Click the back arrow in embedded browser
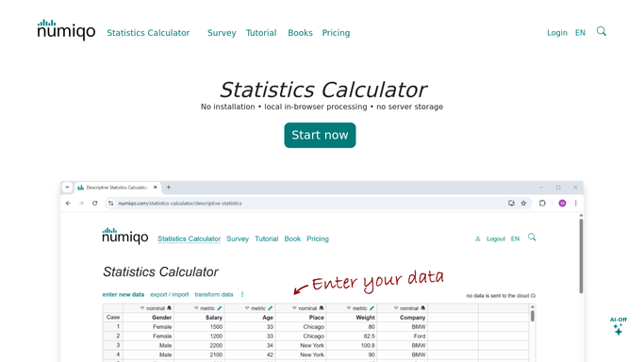Viewport: 644px width, 362px height. (68, 204)
